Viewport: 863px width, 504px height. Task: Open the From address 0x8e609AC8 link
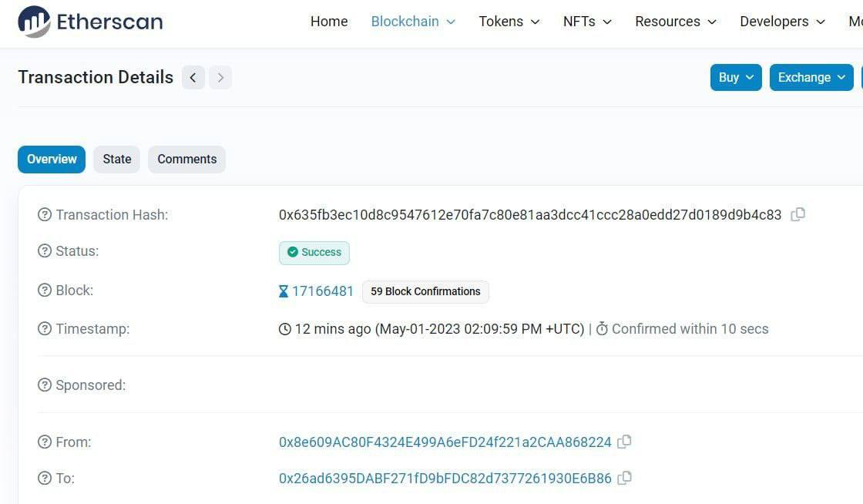[445, 442]
